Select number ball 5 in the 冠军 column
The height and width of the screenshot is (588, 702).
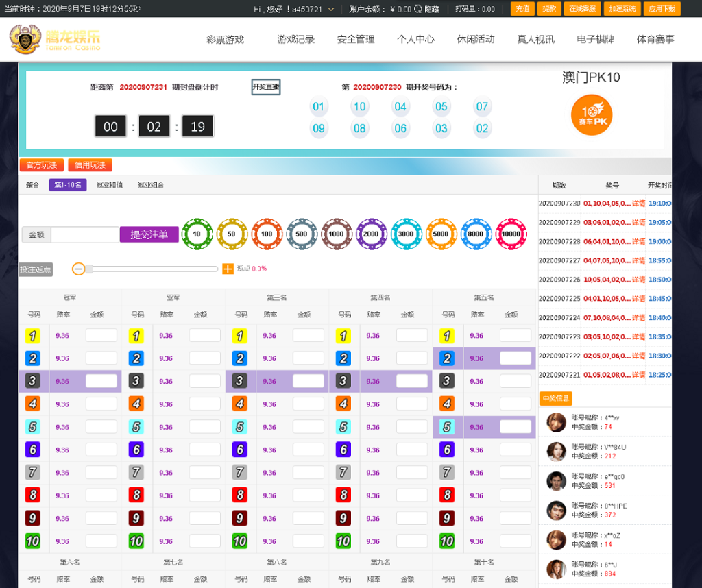(x=32, y=427)
